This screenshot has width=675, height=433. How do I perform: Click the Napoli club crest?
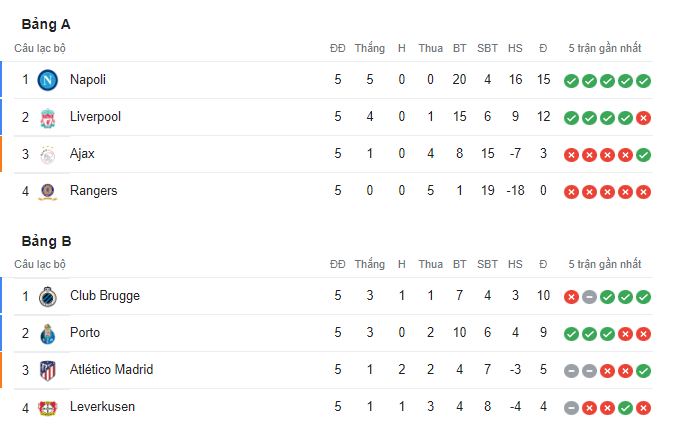48,80
